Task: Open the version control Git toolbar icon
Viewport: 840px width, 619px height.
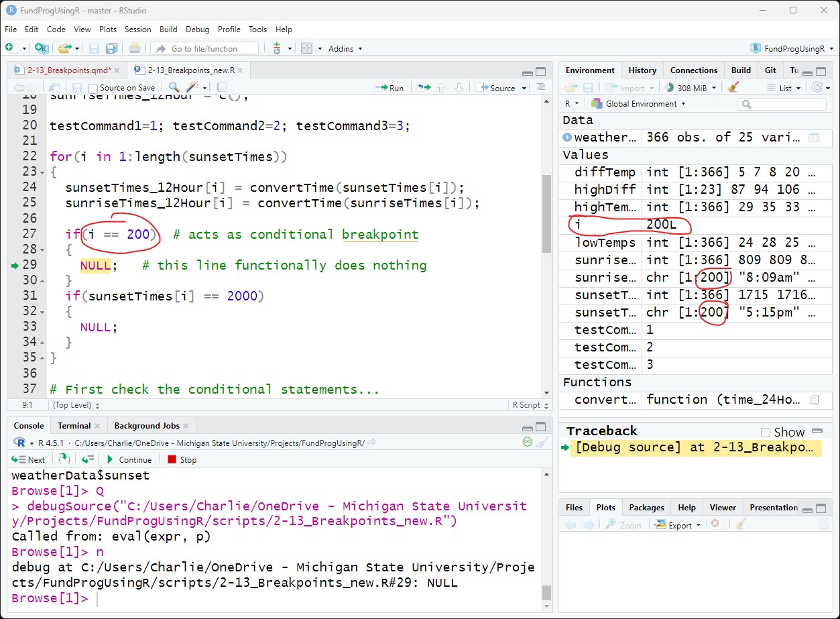Action: click(277, 48)
